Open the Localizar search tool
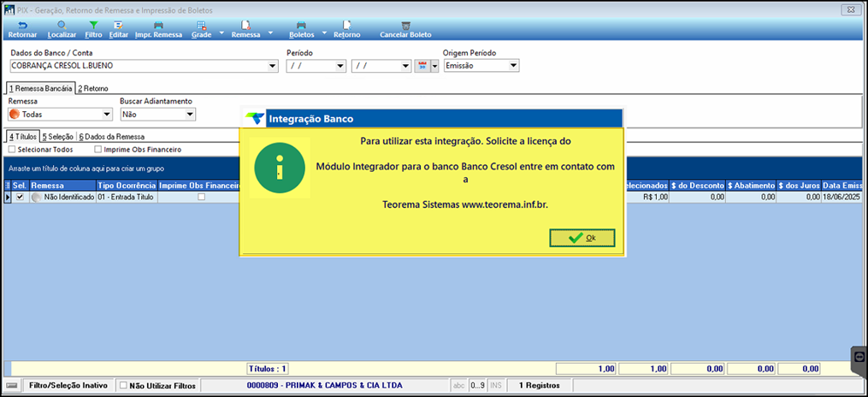 tap(62, 26)
